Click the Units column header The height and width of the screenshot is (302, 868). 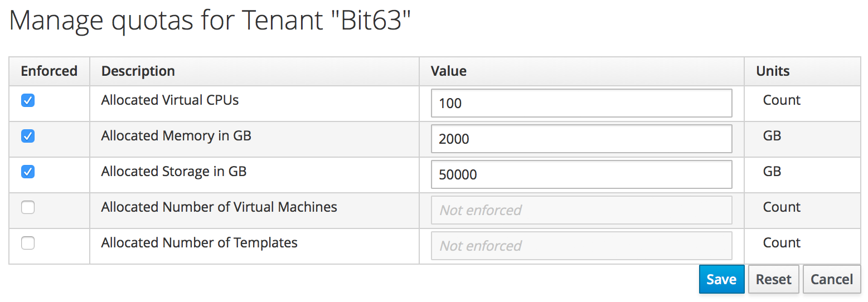(x=773, y=71)
